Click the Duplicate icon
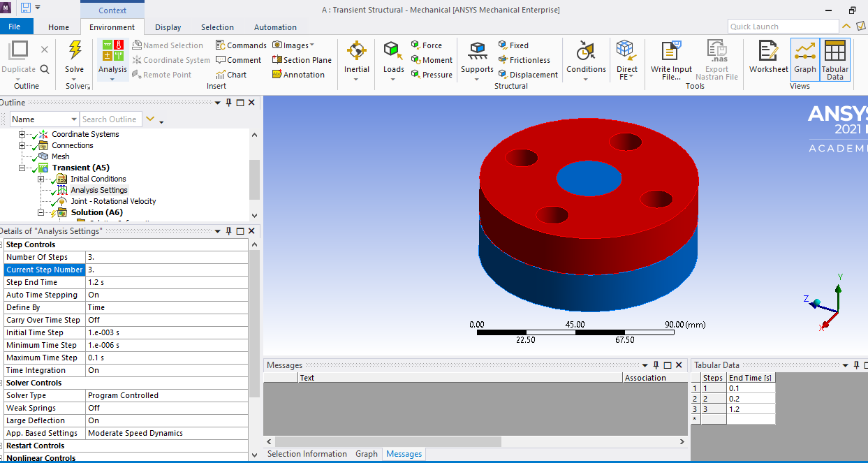868x463 pixels. [x=18, y=51]
